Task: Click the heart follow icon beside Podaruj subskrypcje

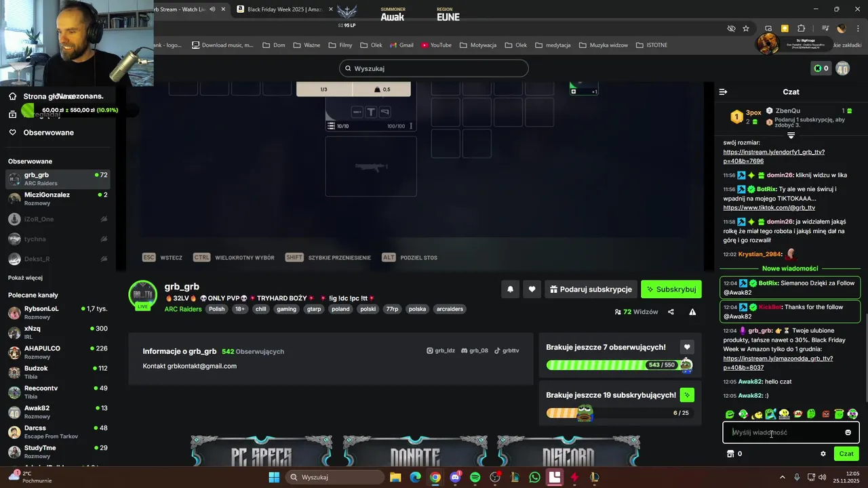Action: (x=532, y=289)
